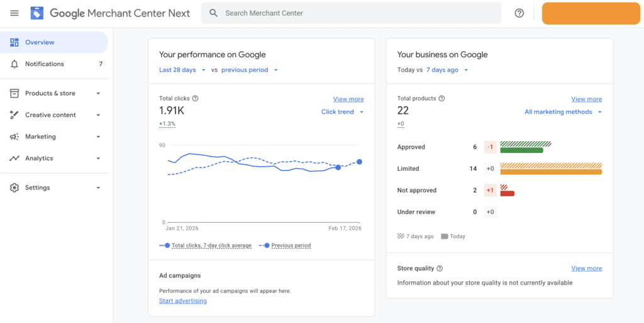Click the Store quality info icon
The height and width of the screenshot is (323, 644).
pos(440,268)
